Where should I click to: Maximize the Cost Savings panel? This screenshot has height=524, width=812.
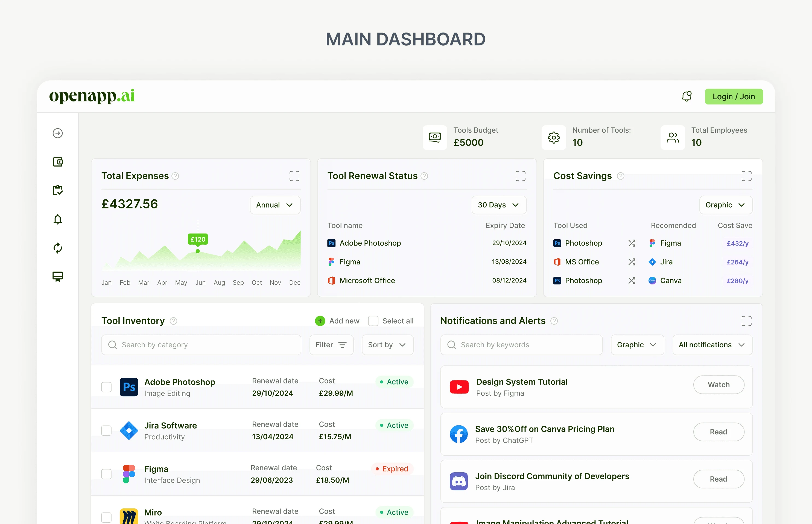click(746, 176)
